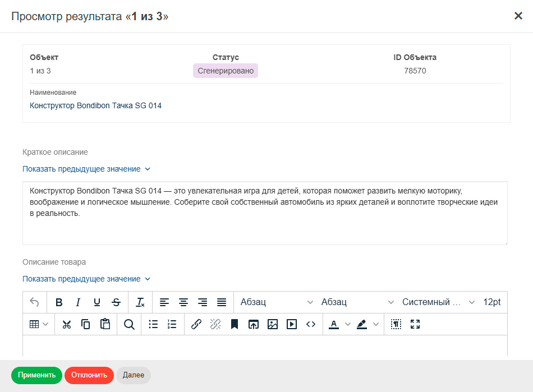Select the object ID value 78570
Viewport: 533px width, 392px height.
point(415,71)
